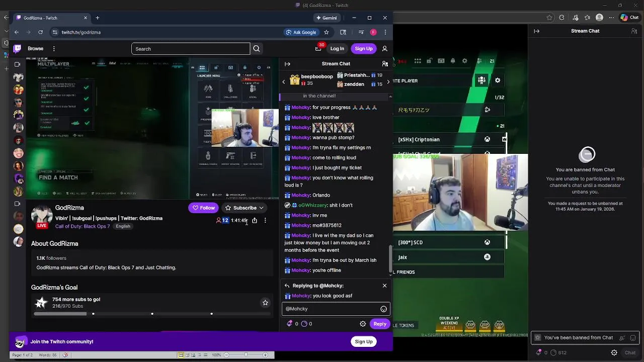The image size is (644, 362).
Task: Click the '1.1K followers' text
Action: [x=51, y=258]
